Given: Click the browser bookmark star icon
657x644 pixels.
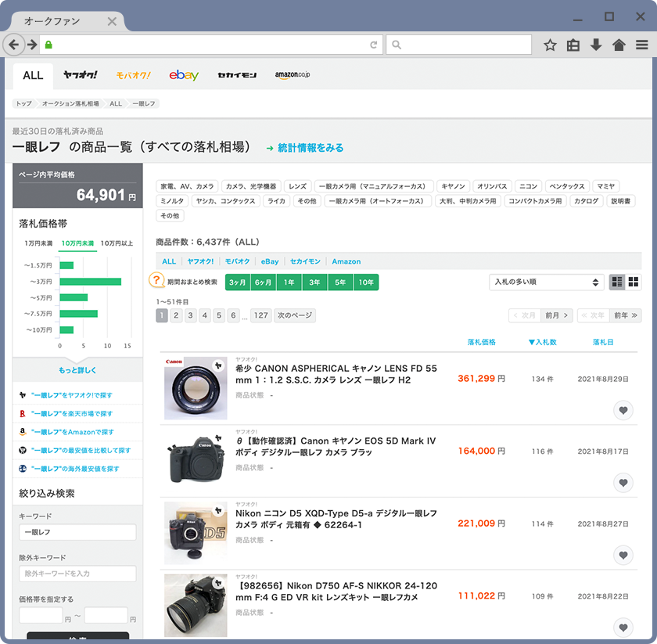Looking at the screenshot, I should pos(550,45).
